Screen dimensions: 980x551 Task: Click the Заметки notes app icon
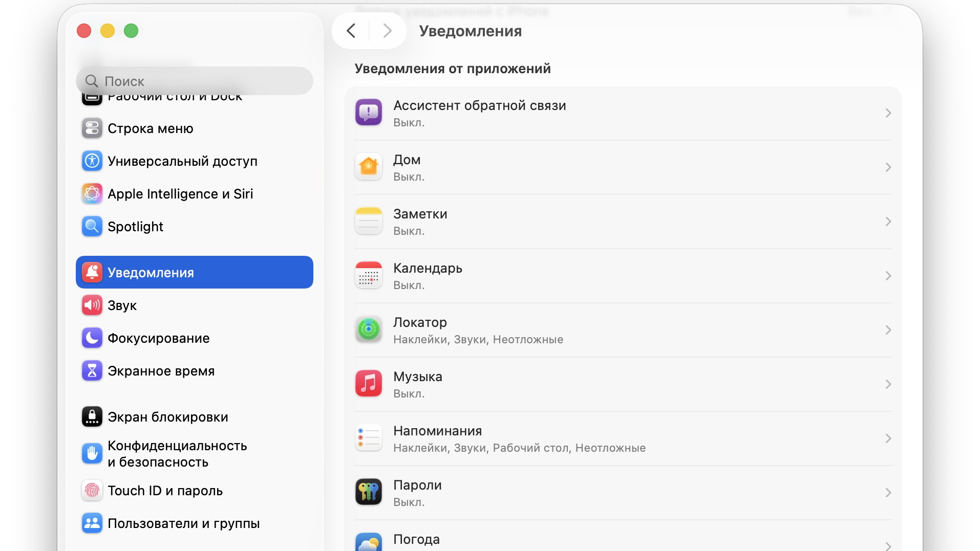click(369, 221)
